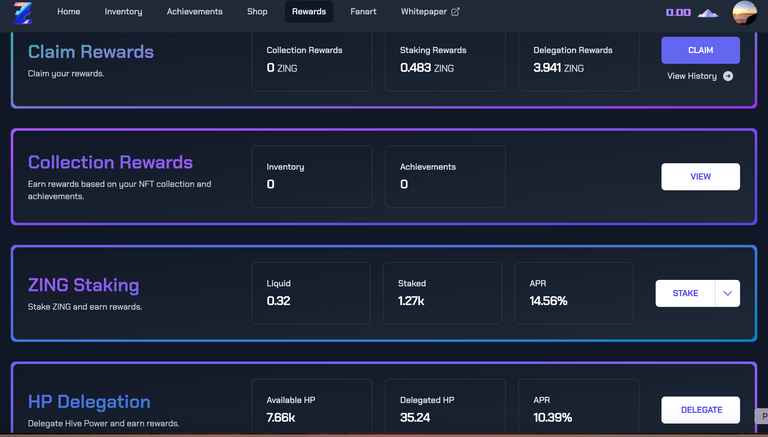Open the Whitepaper link
The height and width of the screenshot is (437, 768).
(x=430, y=11)
